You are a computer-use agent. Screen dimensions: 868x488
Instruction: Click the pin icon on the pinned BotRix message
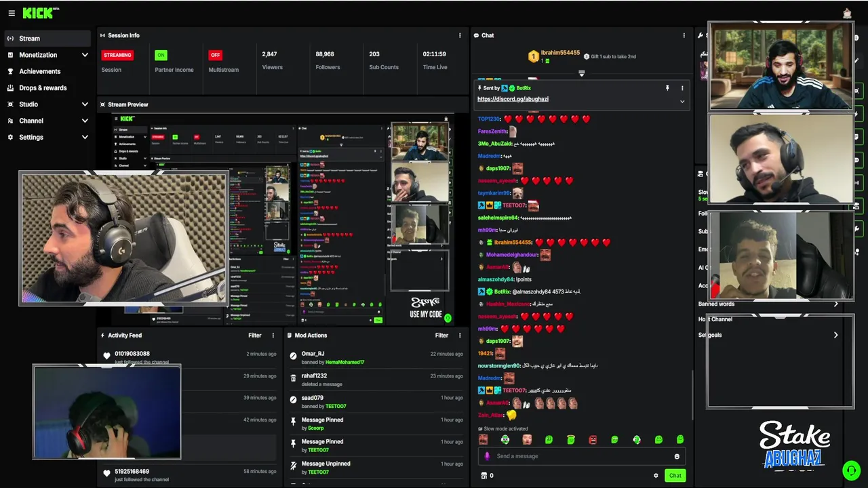(x=667, y=88)
